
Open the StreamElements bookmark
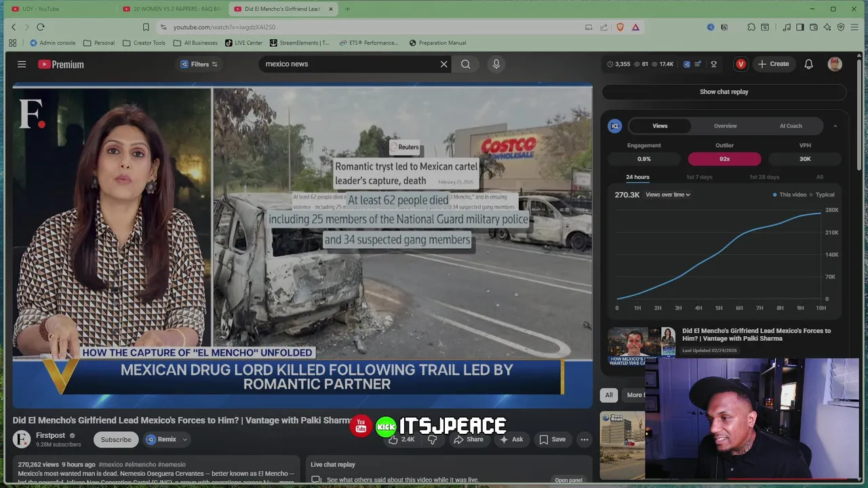299,43
